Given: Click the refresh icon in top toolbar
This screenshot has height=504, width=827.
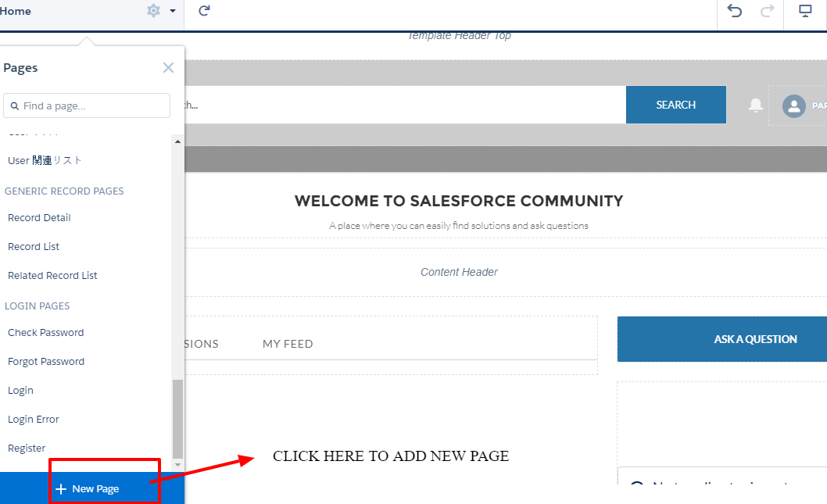Looking at the screenshot, I should tap(204, 11).
